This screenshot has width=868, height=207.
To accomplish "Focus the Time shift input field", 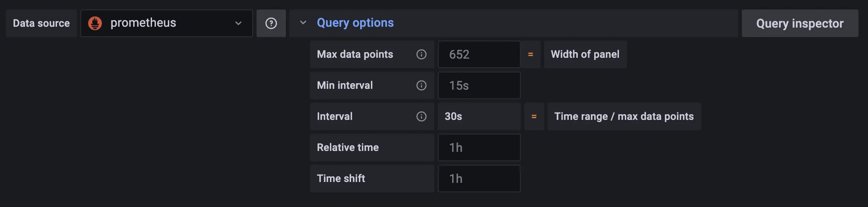I will (479, 179).
